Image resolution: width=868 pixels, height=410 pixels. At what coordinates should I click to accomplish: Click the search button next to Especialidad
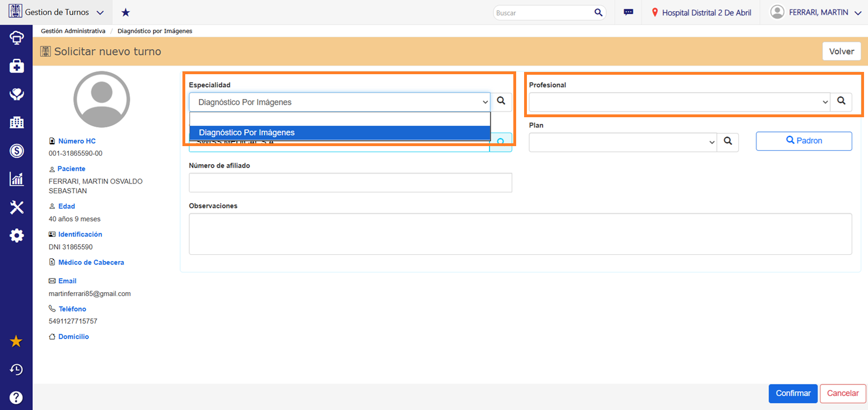pos(501,102)
